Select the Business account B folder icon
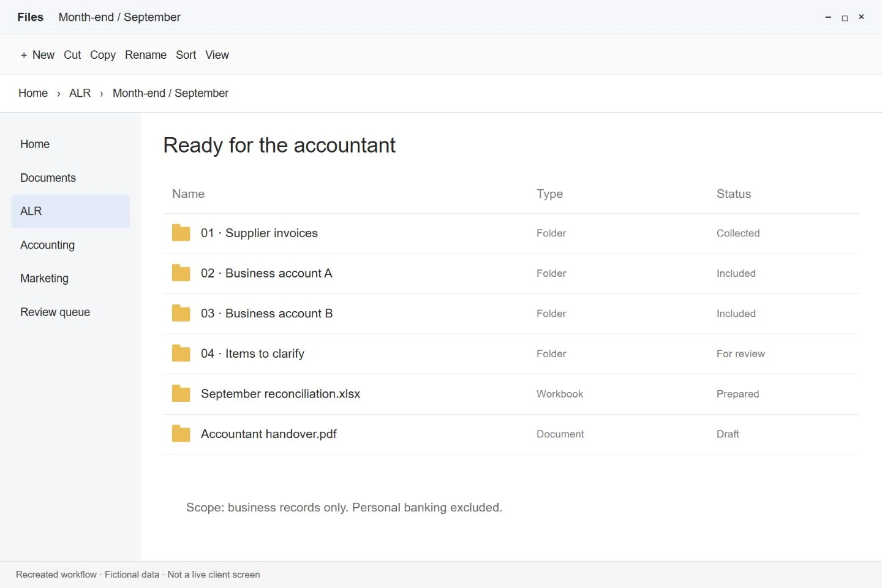 pos(181,313)
